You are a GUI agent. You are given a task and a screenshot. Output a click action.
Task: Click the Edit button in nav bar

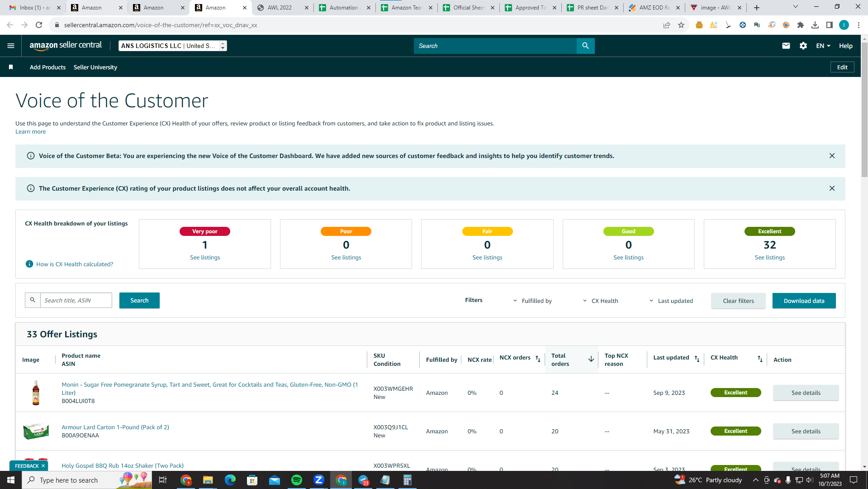(842, 67)
